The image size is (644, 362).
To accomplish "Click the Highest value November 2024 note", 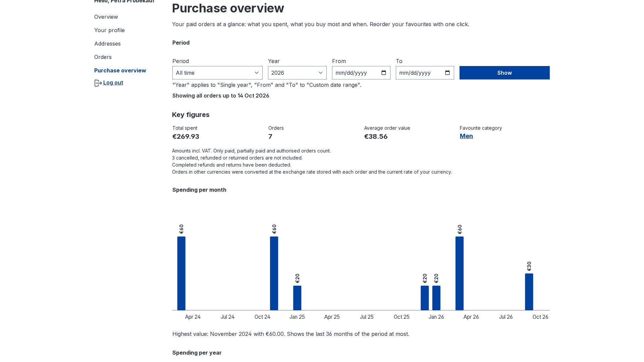I will (291, 334).
